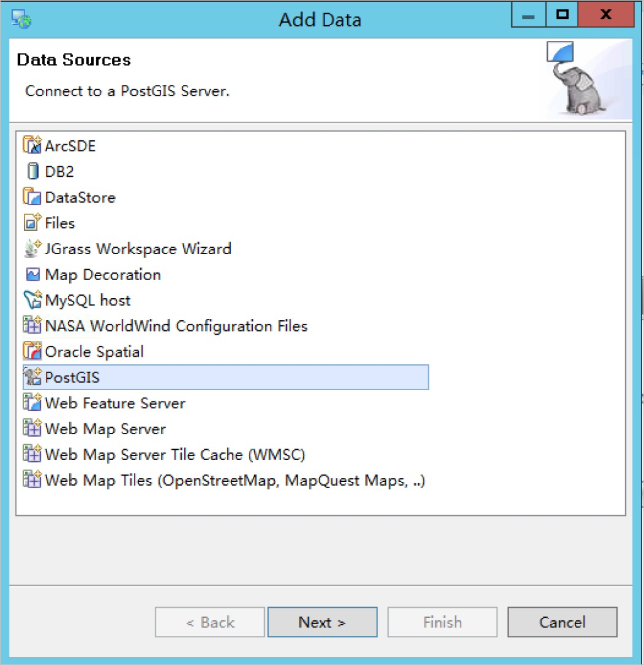Select DB2 in the data sources list
The height and width of the screenshot is (665, 644).
click(x=59, y=171)
